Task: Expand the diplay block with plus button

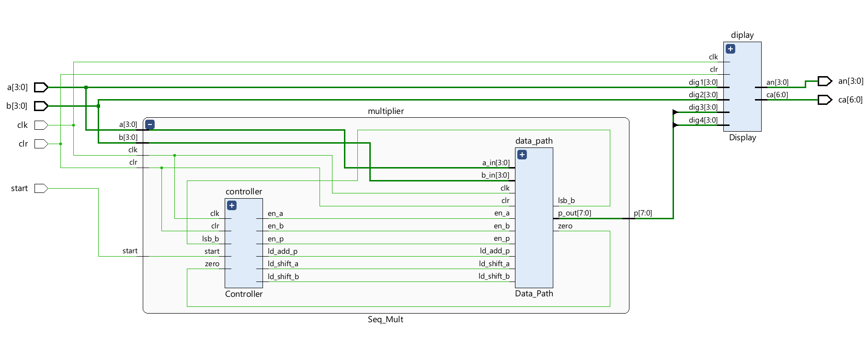Action: (x=730, y=49)
